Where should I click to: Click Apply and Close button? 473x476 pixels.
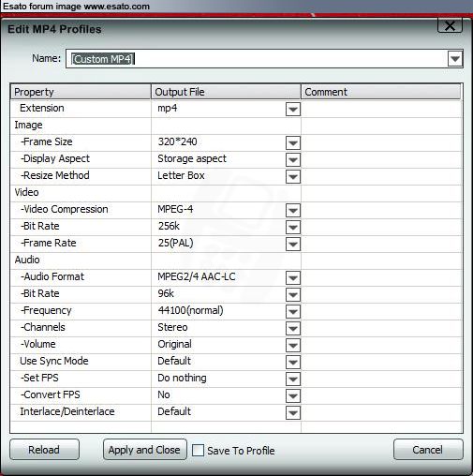pyautogui.click(x=145, y=450)
